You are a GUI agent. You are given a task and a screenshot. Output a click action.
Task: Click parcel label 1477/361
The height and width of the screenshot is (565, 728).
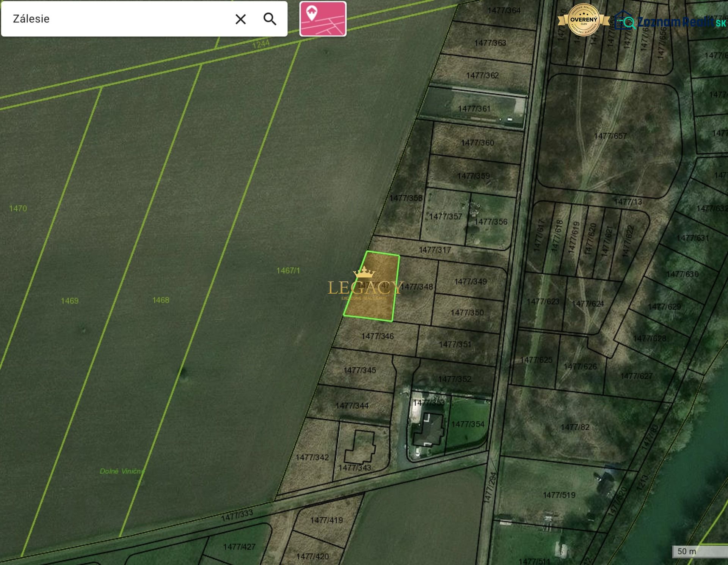474,109
